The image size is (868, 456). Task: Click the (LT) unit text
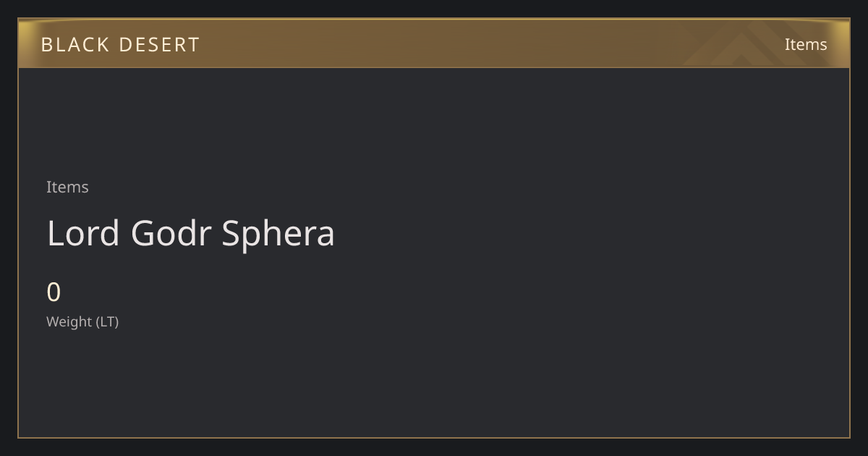tap(107, 321)
